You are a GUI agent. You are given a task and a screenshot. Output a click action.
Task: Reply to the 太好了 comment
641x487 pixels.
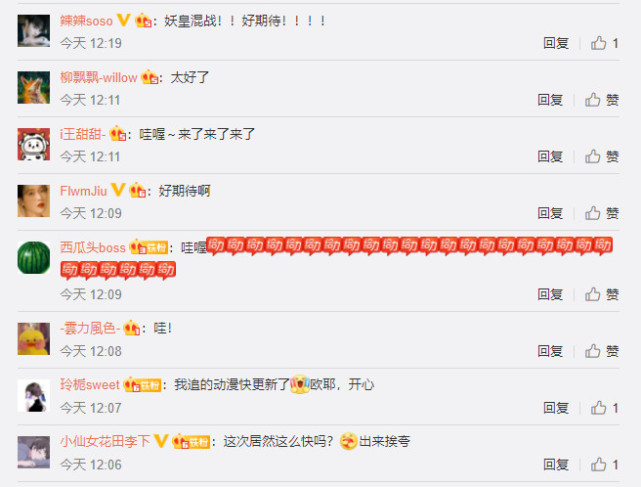(x=550, y=100)
